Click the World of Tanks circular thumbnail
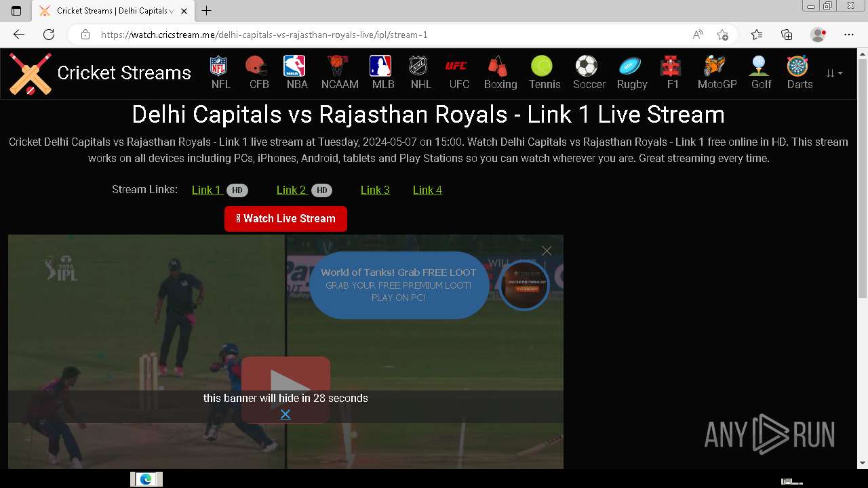The image size is (868, 488). click(x=524, y=285)
